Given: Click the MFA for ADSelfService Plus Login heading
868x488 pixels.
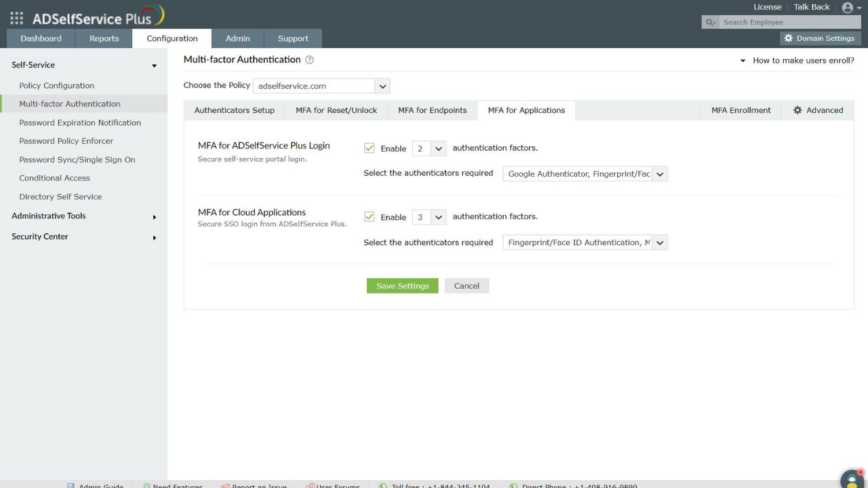Looking at the screenshot, I should [x=264, y=146].
